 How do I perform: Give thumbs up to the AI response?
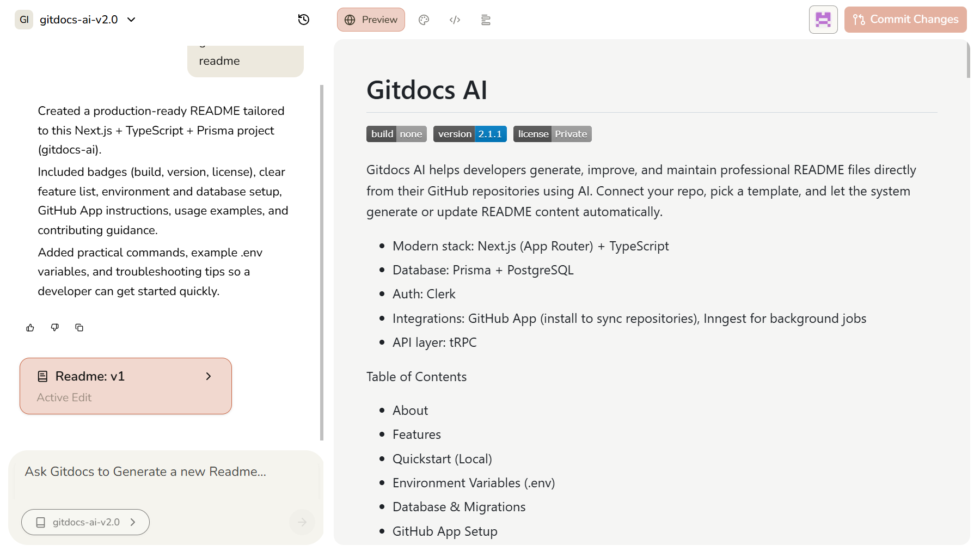click(30, 327)
